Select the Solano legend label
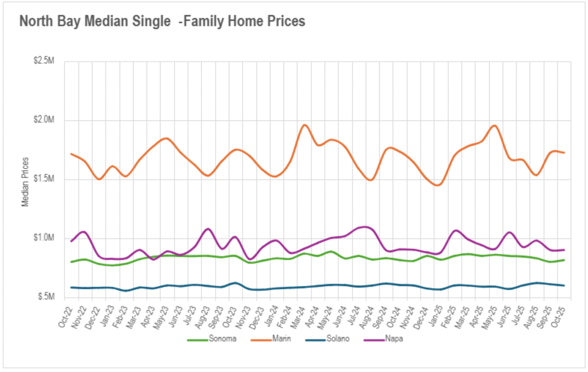The image size is (588, 372). pos(338,339)
